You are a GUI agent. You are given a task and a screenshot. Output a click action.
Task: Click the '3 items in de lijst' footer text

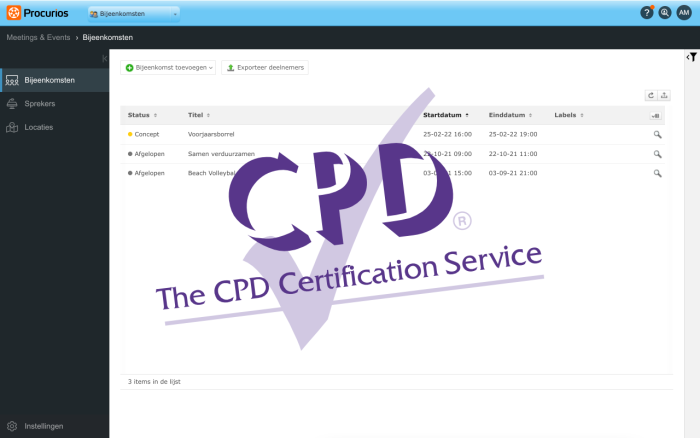pyautogui.click(x=154, y=382)
